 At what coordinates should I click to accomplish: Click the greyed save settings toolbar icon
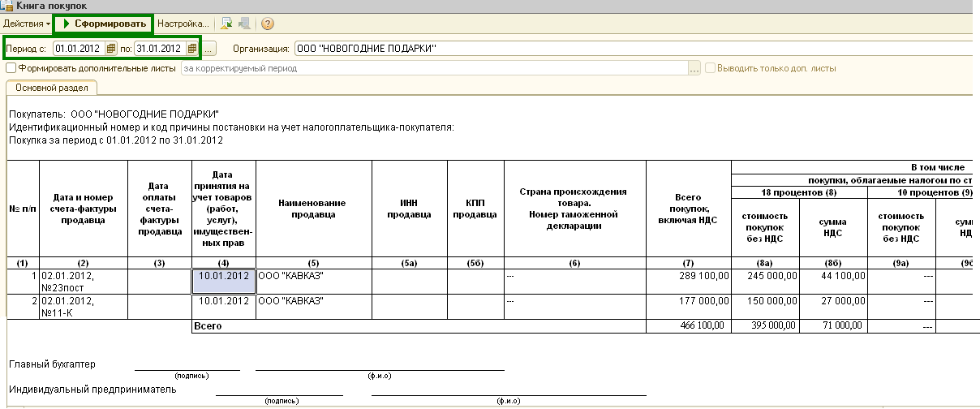244,24
